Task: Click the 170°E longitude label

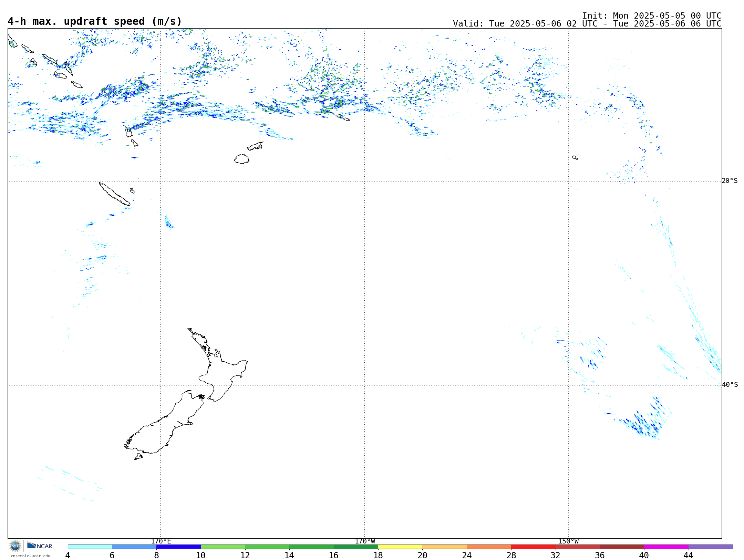Action: (x=161, y=541)
